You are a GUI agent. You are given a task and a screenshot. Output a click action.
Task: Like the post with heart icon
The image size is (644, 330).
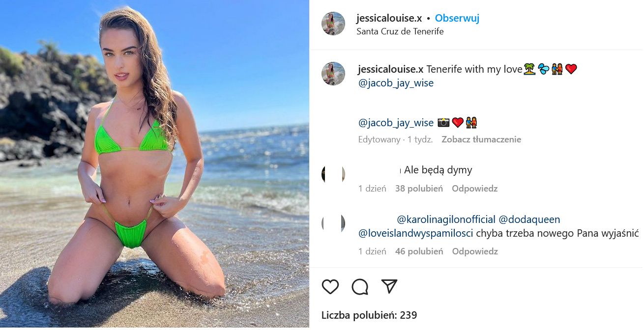coord(330,286)
